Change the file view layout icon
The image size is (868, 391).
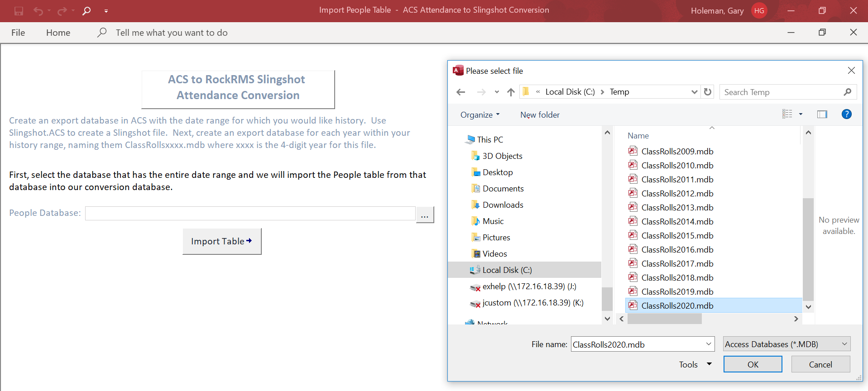(x=787, y=114)
